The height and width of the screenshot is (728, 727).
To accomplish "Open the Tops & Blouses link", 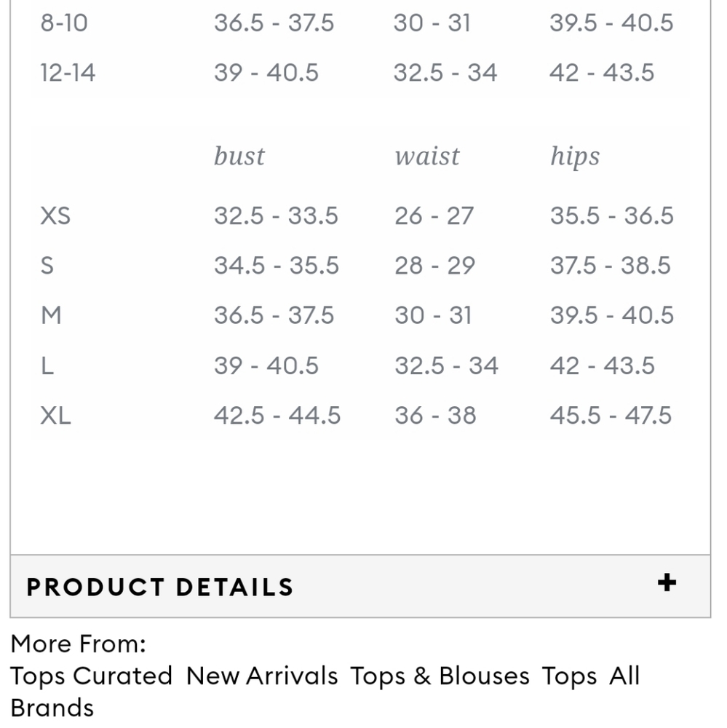I will [440, 676].
